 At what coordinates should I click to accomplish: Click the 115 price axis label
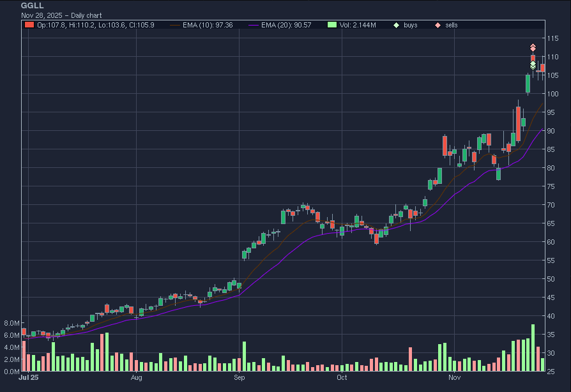[x=552, y=38]
